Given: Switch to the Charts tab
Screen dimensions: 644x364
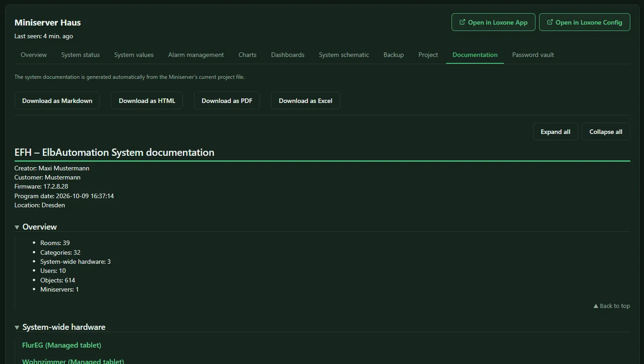Looking at the screenshot, I should [x=247, y=55].
